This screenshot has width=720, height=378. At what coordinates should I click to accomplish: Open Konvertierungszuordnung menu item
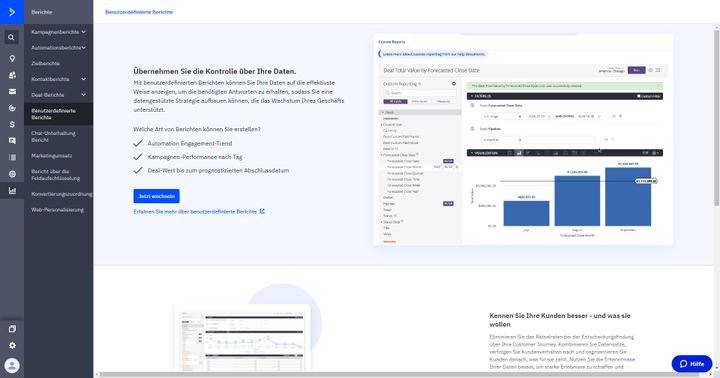pyautogui.click(x=62, y=194)
